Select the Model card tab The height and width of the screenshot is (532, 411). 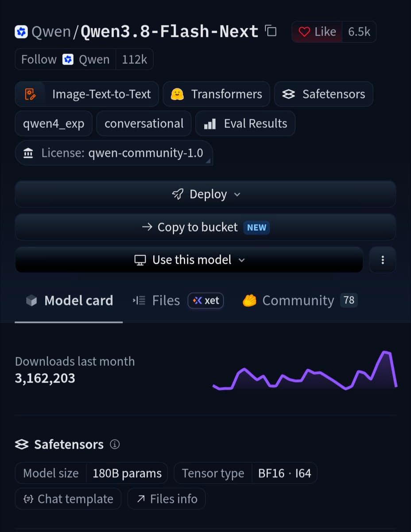tap(69, 301)
